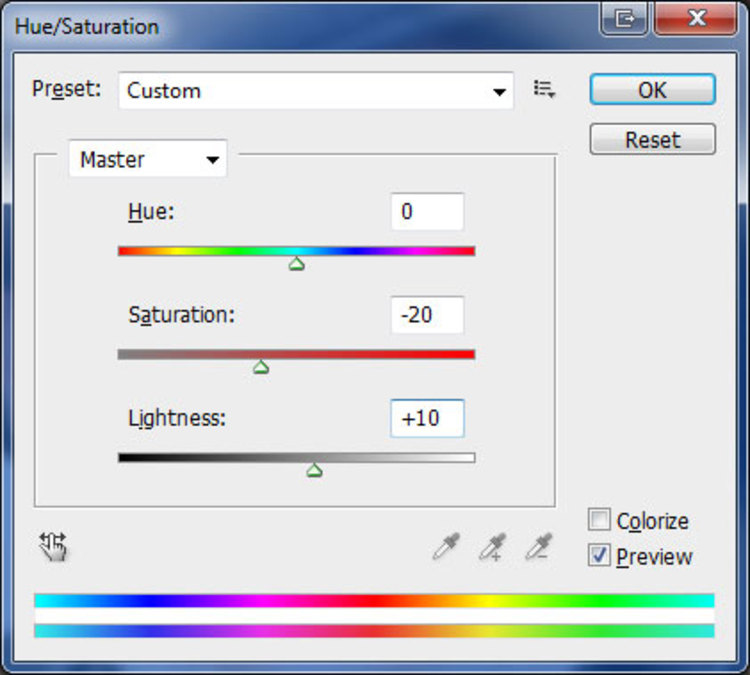Open the Preset dropdown showing Custom
The height and width of the screenshot is (675, 750).
point(316,91)
